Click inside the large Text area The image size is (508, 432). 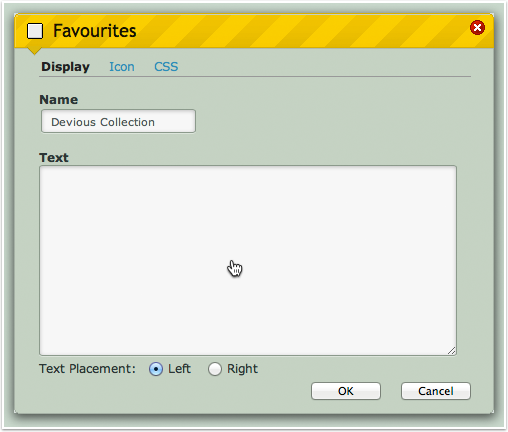248,260
